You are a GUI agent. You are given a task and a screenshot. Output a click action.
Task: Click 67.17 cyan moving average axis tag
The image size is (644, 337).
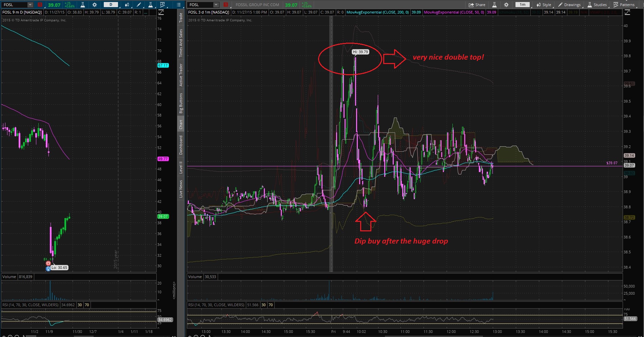pos(163,65)
